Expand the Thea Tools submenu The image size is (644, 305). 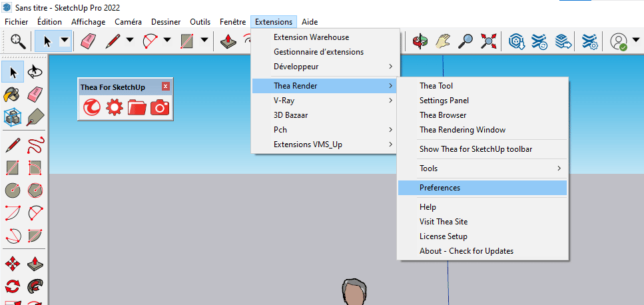(482, 168)
